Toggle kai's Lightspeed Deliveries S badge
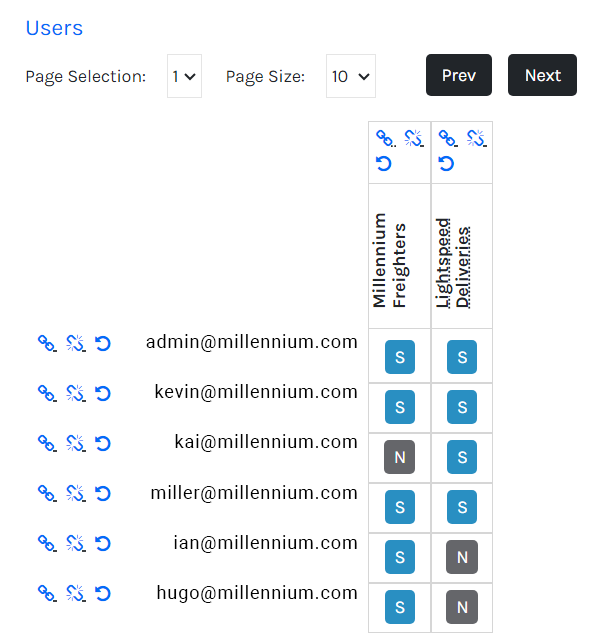The width and height of the screenshot is (600, 644). (x=462, y=457)
